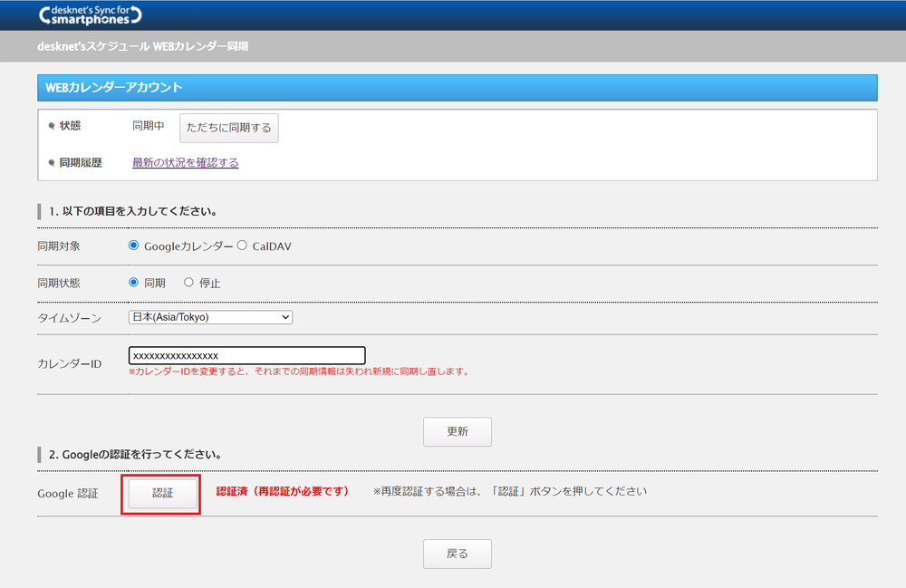The height and width of the screenshot is (588, 906).
Task: Click the カレンダーID label
Action: click(70, 364)
